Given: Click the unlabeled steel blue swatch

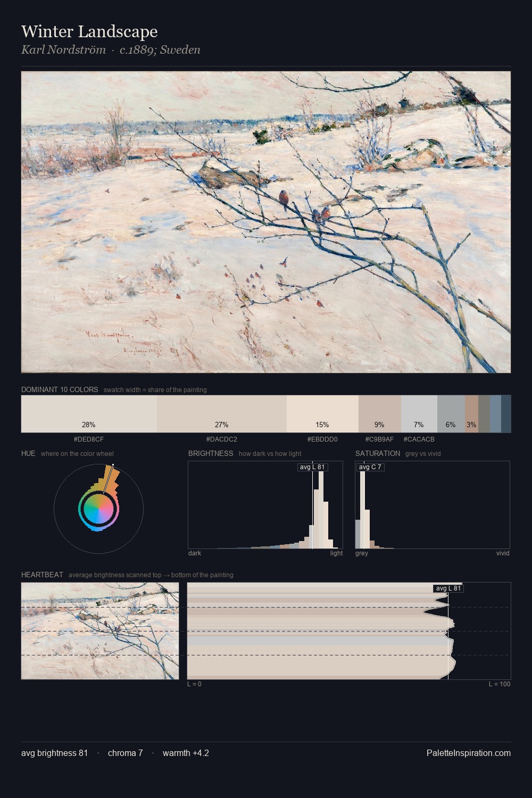Looking at the screenshot, I should 495,413.
